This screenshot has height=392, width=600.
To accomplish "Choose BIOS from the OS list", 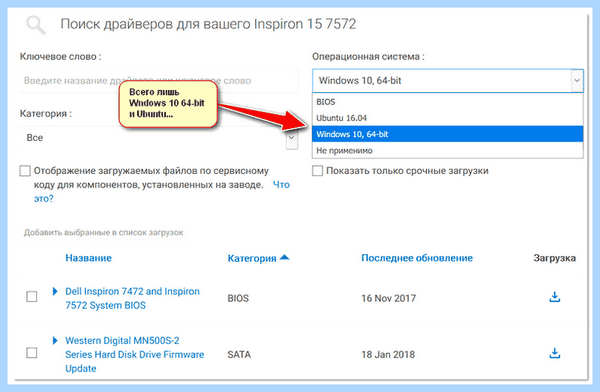I will [448, 102].
